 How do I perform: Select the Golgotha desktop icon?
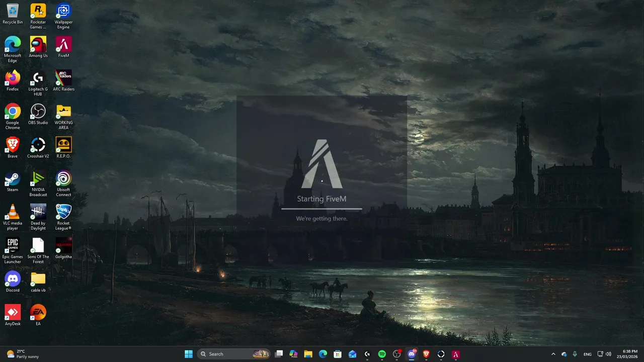[63, 248]
